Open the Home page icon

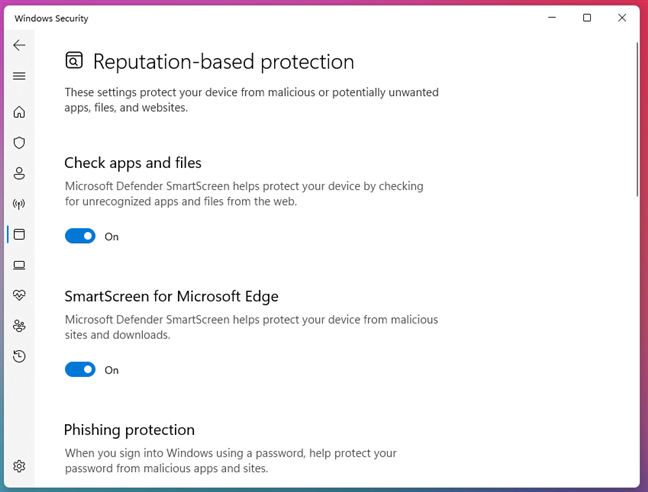point(19,112)
